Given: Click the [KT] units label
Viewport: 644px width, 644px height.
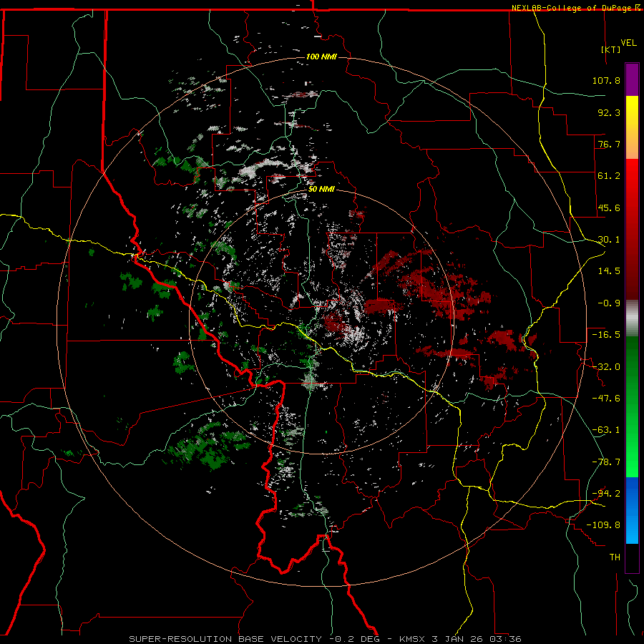Looking at the screenshot, I should pyautogui.click(x=610, y=49).
